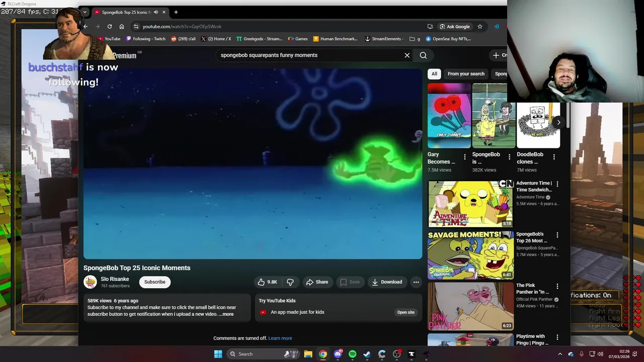Click the YouTube search magnifier button
This screenshot has width=644, height=362.
pos(423,55)
